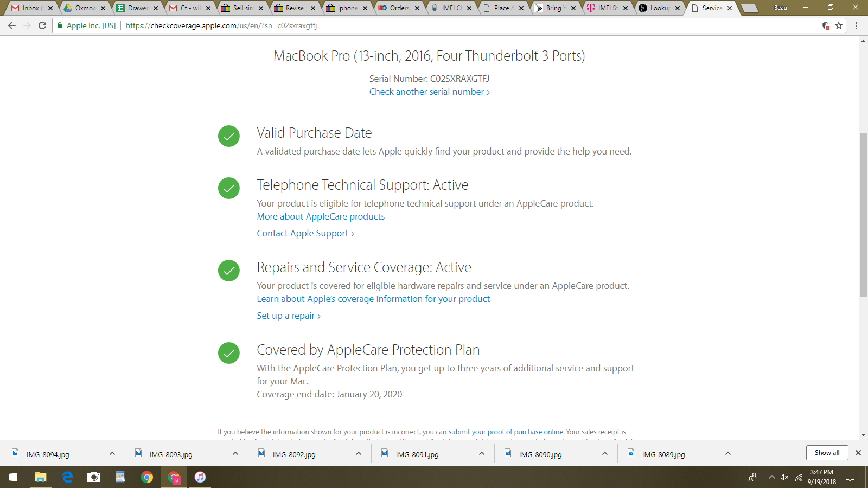Click the second Chrome profile taskbar icon
Viewport: 868px width, 488px height.
tap(174, 477)
